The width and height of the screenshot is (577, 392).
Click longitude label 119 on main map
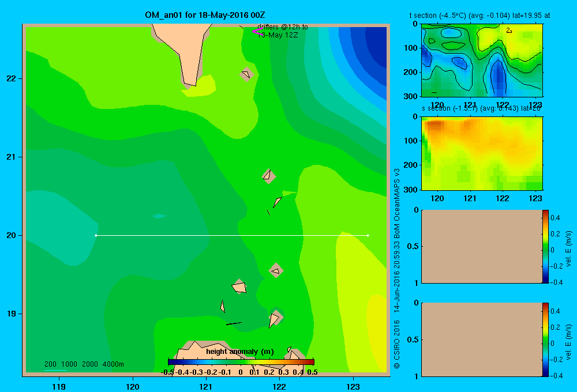(x=59, y=386)
